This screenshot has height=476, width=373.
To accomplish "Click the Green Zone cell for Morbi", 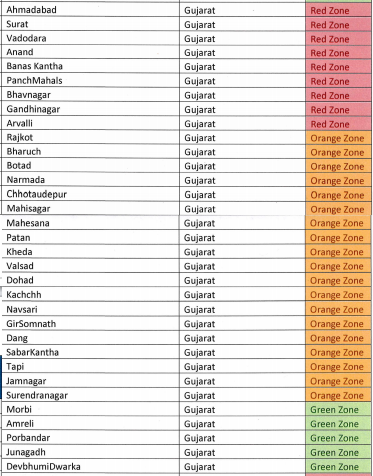I will coord(339,409).
